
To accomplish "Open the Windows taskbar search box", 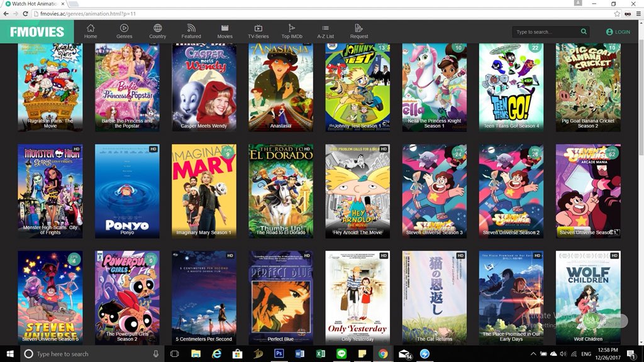I will [x=92, y=353].
